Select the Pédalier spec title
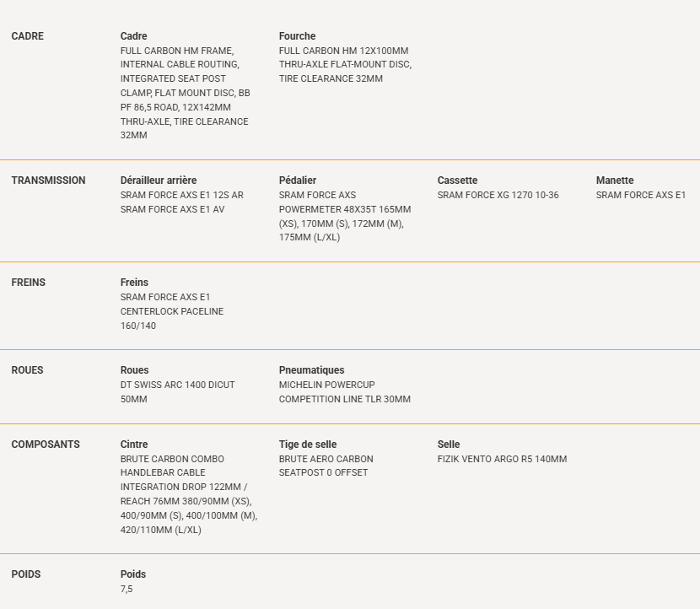The image size is (700, 609). [x=298, y=181]
